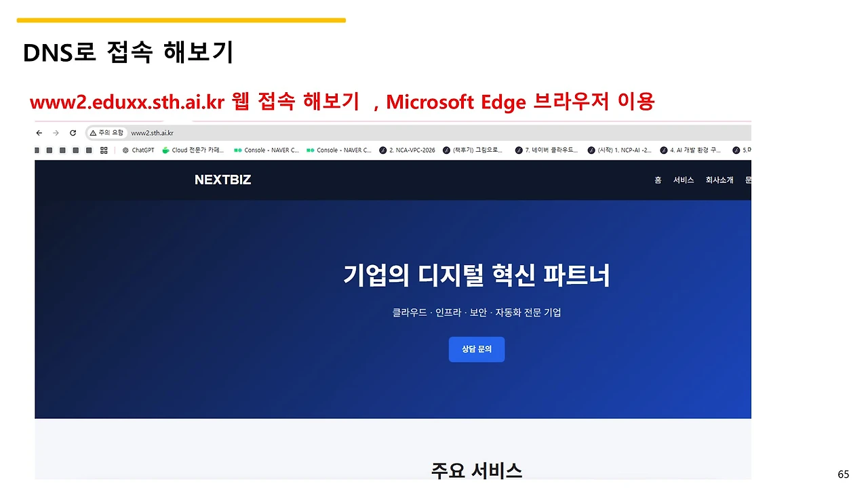Open the (시작) 1. NCP-AI bookmark
Viewport: 868px width, 488px height.
(x=619, y=150)
